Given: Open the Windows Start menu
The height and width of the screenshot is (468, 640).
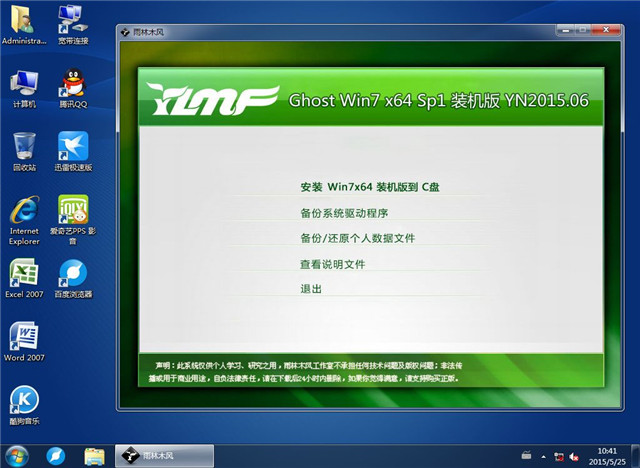Looking at the screenshot, I should [x=17, y=455].
